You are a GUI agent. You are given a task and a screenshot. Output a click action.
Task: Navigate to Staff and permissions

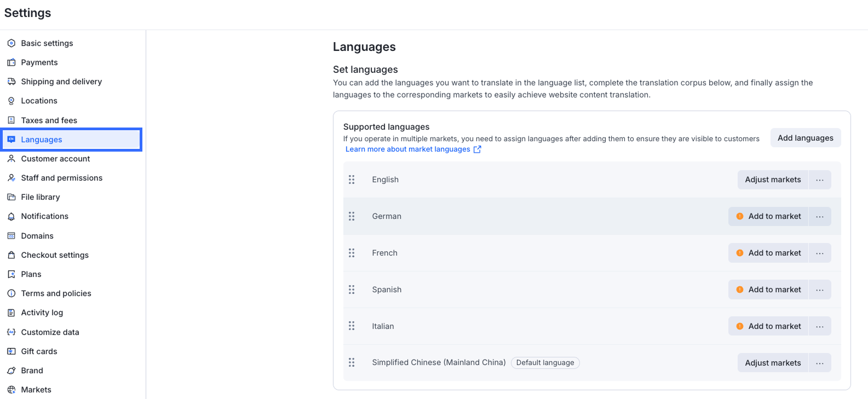(62, 178)
